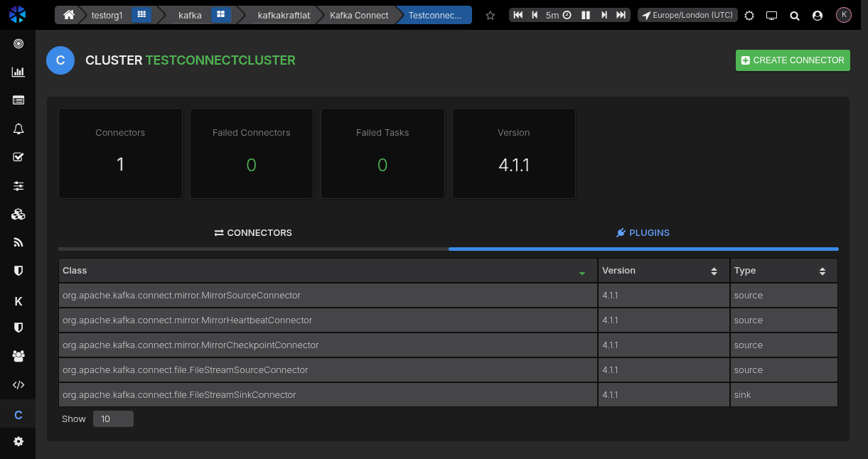Select the Plugins tab
Image resolution: width=868 pixels, height=459 pixels.
[x=643, y=233]
